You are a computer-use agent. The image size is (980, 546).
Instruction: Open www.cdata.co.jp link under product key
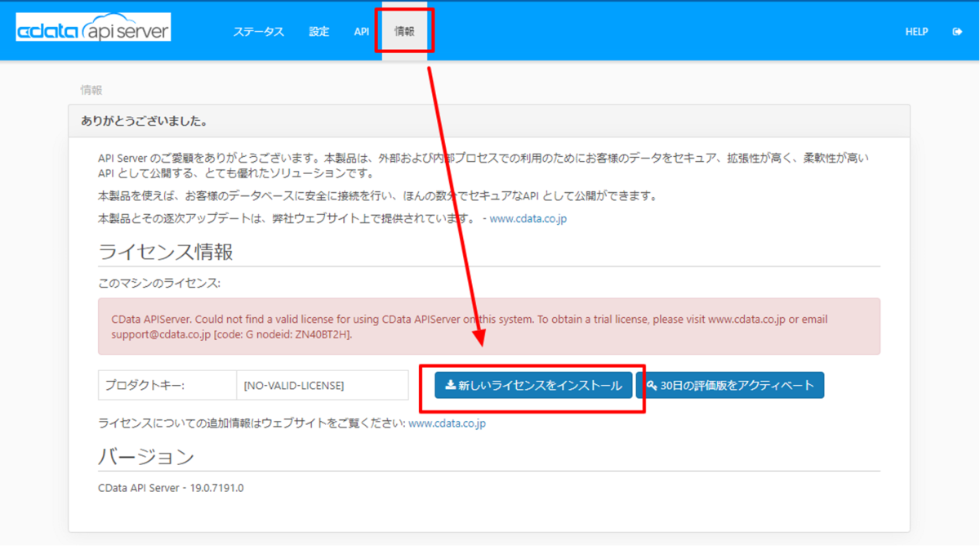(447, 423)
